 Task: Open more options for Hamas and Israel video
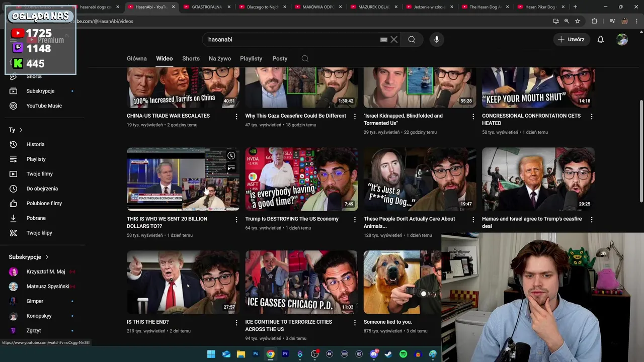(x=591, y=219)
